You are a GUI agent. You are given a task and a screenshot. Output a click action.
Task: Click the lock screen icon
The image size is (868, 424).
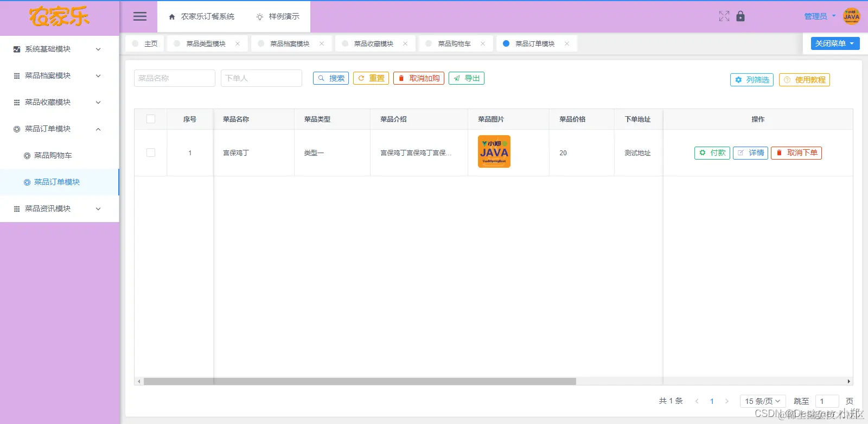tap(741, 16)
